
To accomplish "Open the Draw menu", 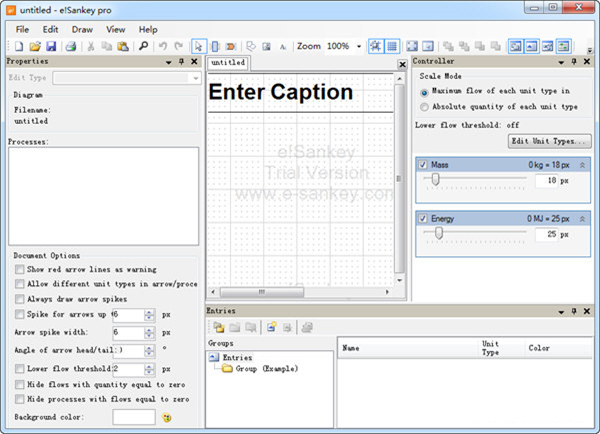I will pos(81,30).
